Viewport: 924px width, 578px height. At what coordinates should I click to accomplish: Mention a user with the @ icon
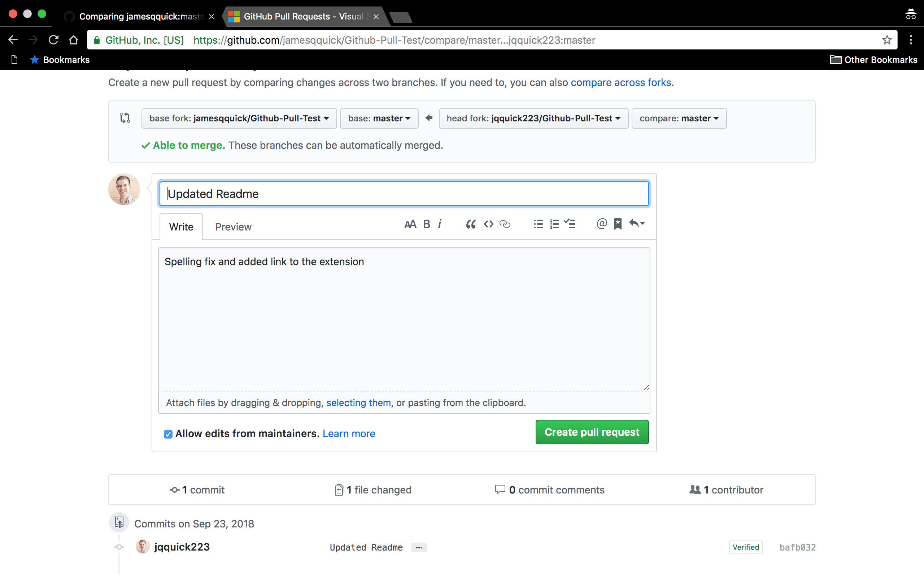coord(601,224)
